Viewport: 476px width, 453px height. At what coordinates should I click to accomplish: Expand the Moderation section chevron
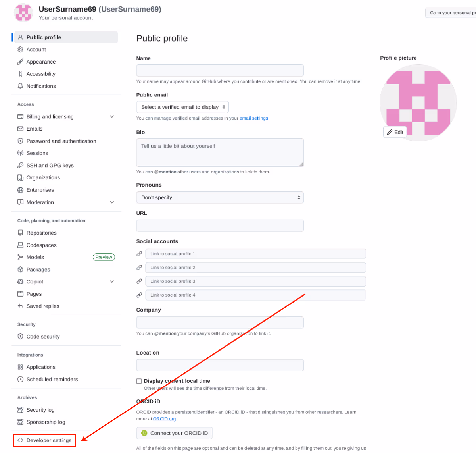click(x=112, y=202)
